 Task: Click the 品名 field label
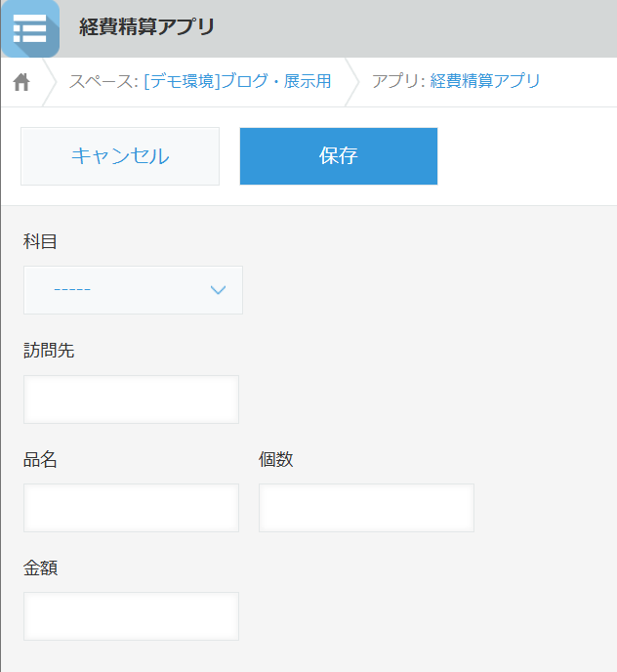(x=40, y=459)
